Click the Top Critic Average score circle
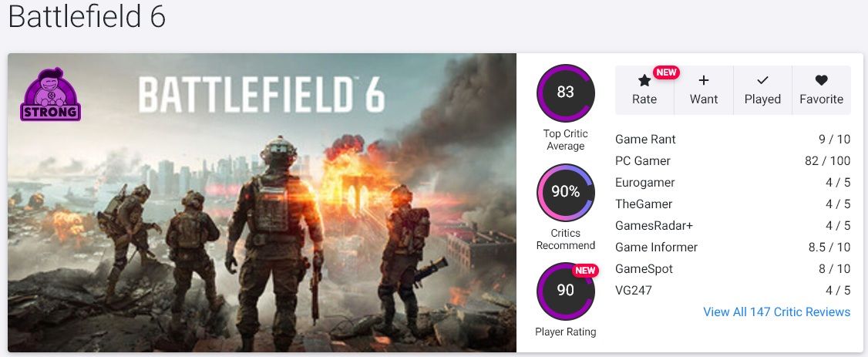Viewport: 868px width, 357px height. pyautogui.click(x=565, y=93)
